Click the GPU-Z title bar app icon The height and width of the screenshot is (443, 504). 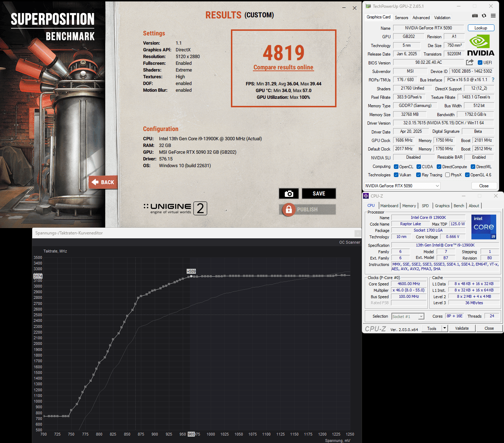[368, 6]
